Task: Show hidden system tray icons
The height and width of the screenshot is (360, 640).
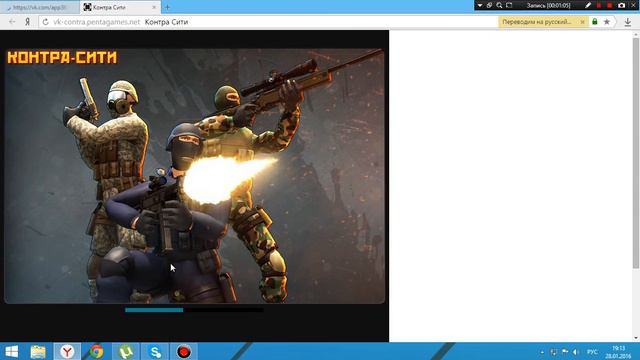Action: pos(542,352)
